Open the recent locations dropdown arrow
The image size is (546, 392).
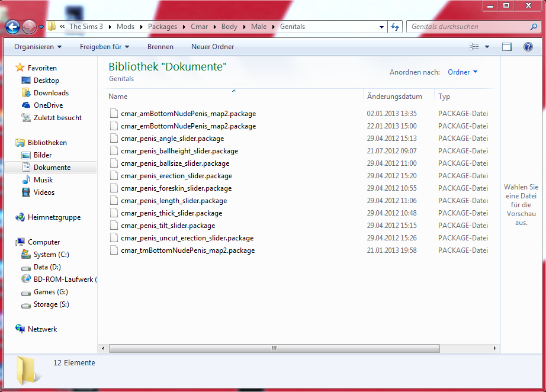(41, 27)
